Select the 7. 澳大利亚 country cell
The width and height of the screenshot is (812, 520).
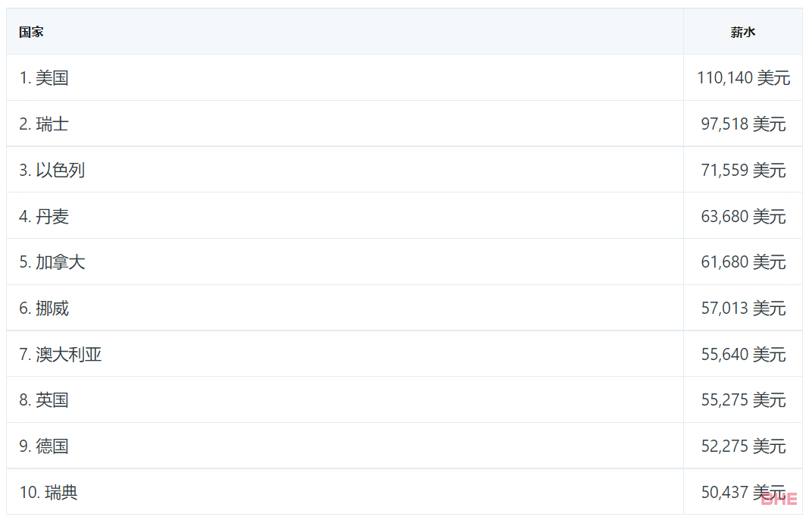coord(61,355)
